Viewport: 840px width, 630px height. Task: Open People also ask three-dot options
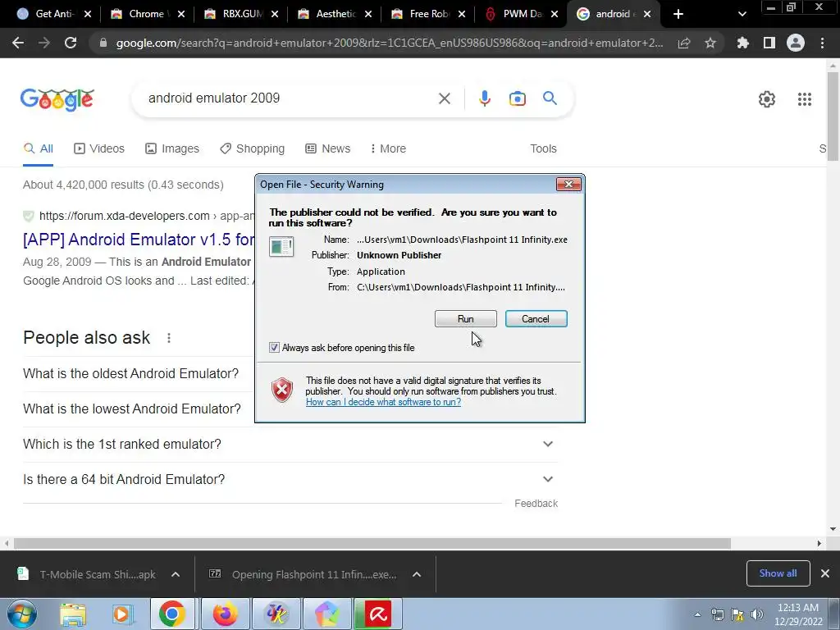tap(169, 338)
